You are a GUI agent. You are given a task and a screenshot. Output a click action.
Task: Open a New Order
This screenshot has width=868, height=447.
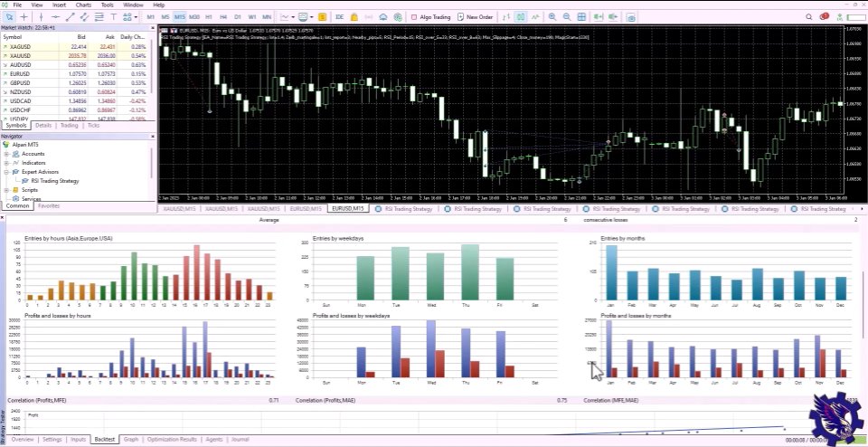475,17
